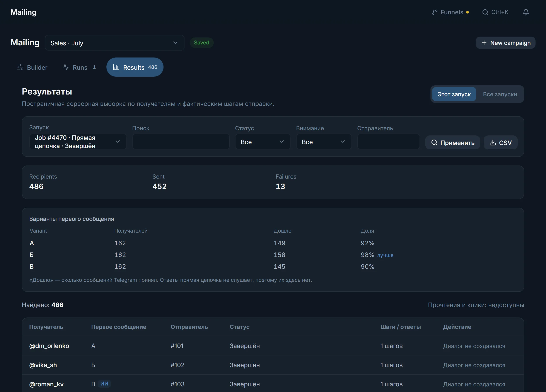This screenshot has width=546, height=392.
Task: Click recipient @dm_orlenko
Action: [x=49, y=346]
